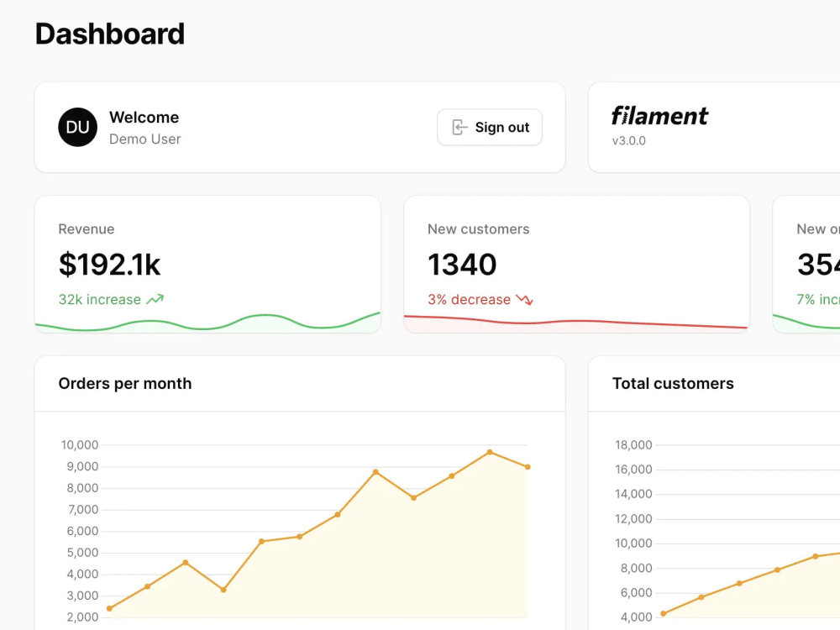Click the red decrease trend arrow icon
Screen dimensions: 840x630
pos(524,300)
